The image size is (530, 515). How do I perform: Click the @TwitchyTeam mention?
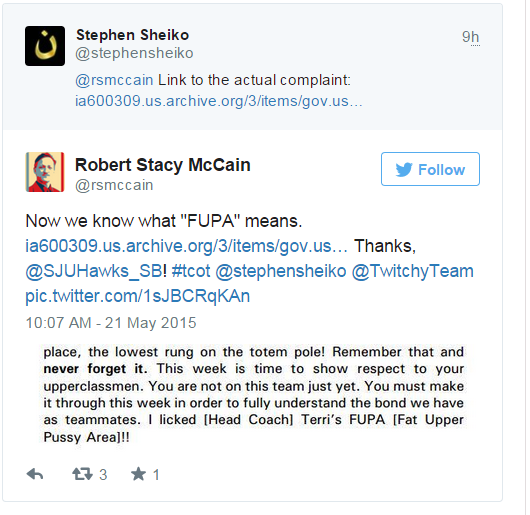pos(413,271)
